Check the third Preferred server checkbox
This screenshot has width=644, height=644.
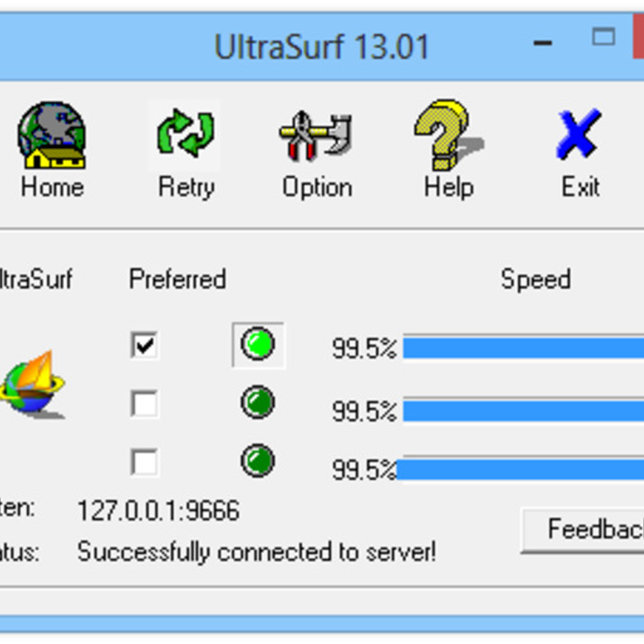[x=144, y=462]
